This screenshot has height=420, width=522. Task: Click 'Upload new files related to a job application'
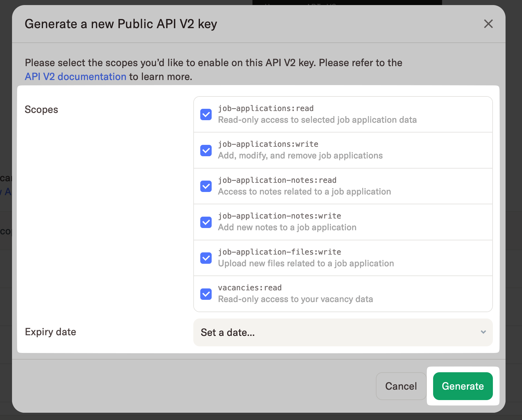coord(306,263)
